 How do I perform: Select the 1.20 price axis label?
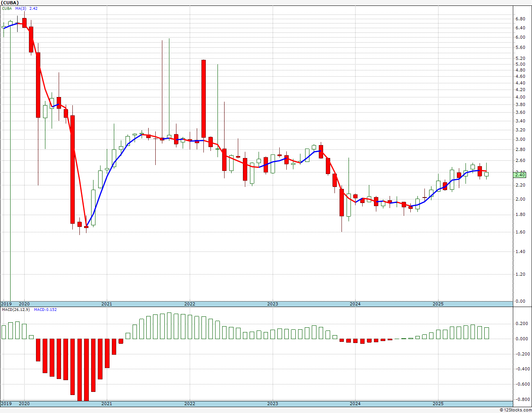point(520,275)
